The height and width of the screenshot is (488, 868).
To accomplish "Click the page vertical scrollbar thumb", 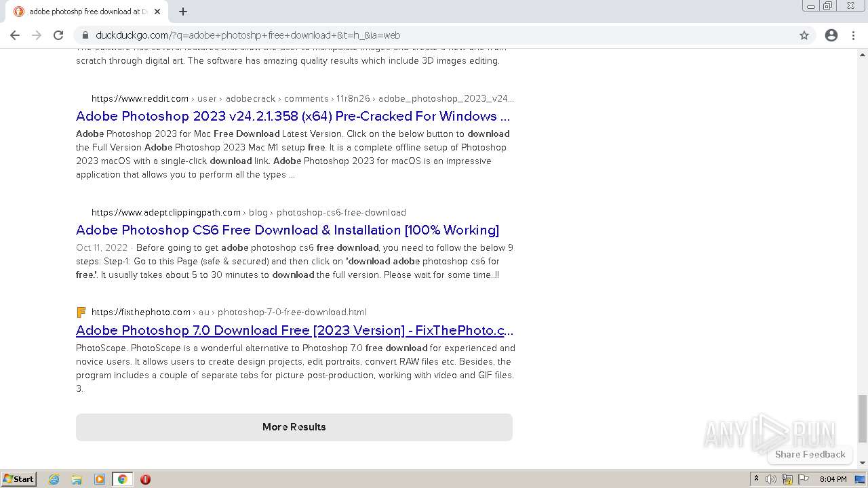I will point(863,418).
